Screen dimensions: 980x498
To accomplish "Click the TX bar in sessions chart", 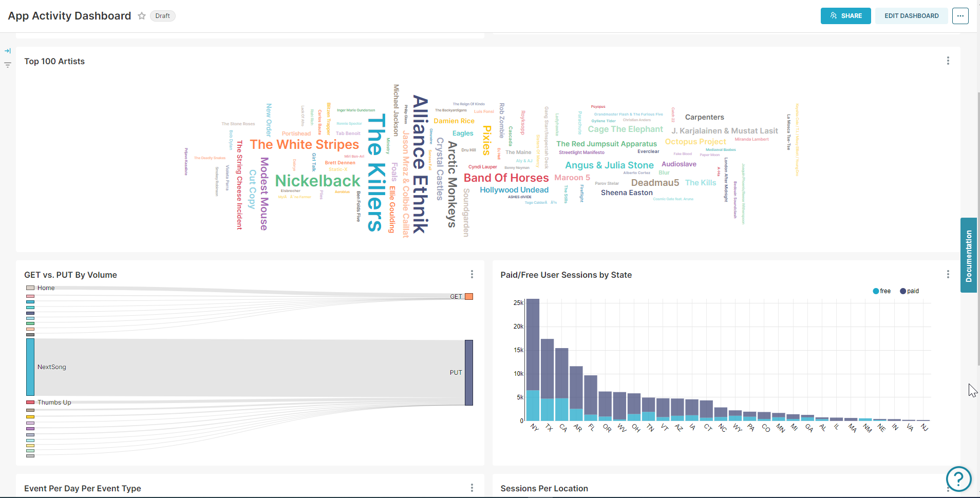I will coord(548,380).
